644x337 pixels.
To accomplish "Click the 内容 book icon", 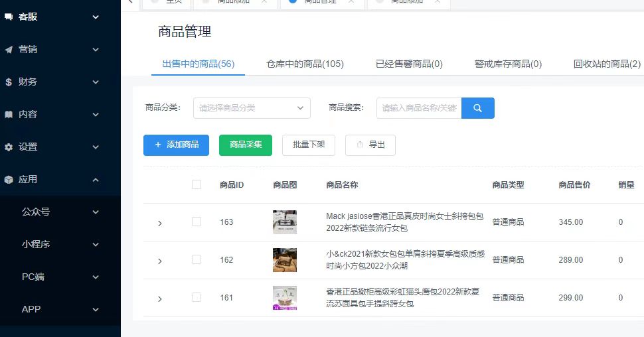I will (9, 115).
